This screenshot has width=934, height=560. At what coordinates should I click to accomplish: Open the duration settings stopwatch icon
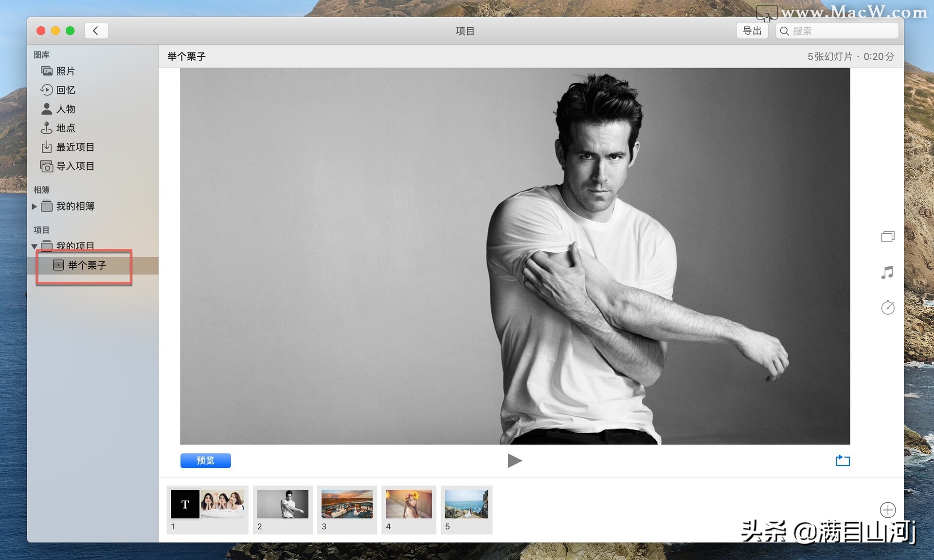coord(887,307)
